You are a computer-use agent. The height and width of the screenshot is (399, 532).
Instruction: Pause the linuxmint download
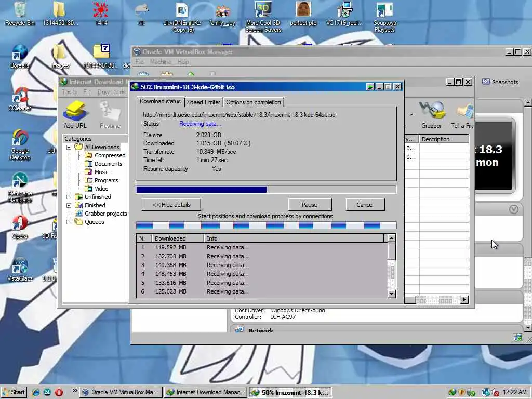310,205
